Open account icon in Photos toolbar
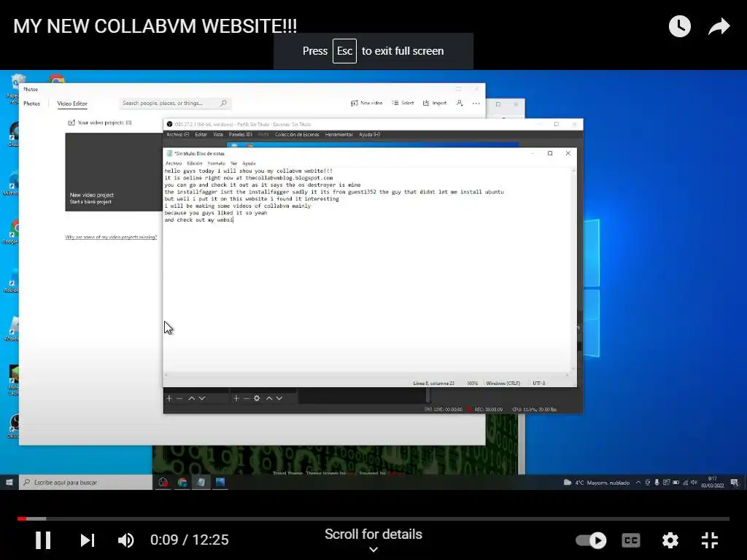The width and height of the screenshot is (747, 560). [x=460, y=103]
